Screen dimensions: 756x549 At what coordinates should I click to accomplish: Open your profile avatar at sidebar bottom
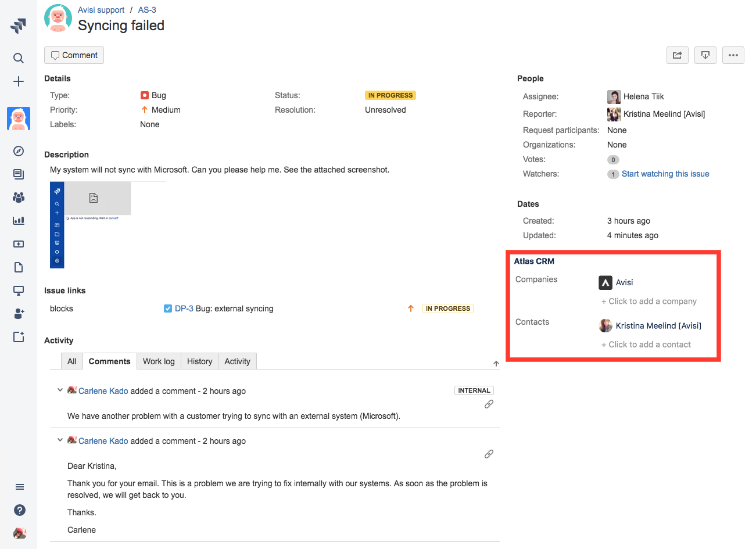tap(20, 533)
